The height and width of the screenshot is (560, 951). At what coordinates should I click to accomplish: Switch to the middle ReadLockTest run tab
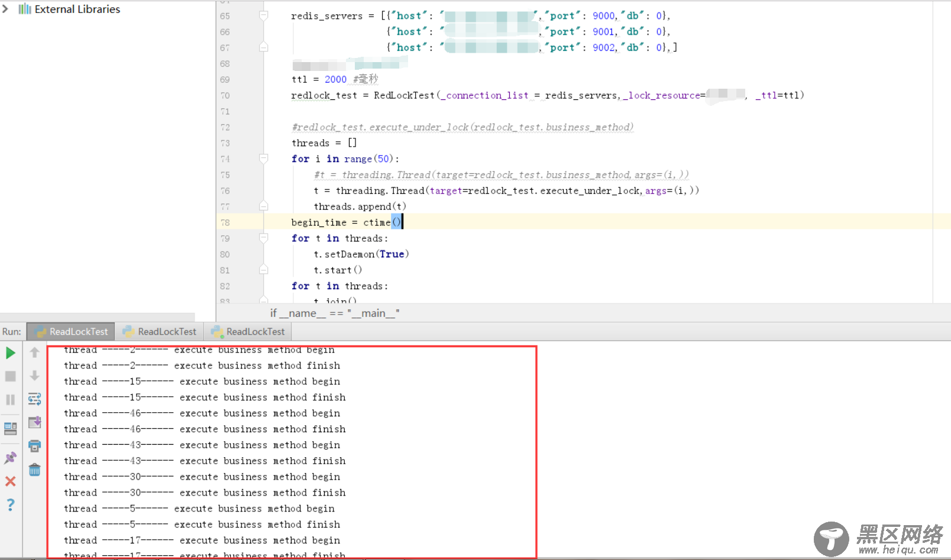coord(160,332)
